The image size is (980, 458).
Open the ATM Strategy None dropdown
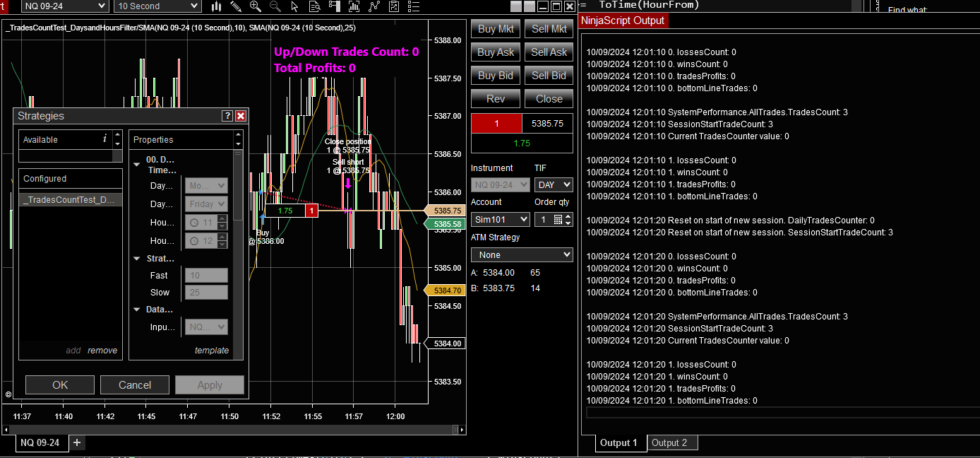522,254
